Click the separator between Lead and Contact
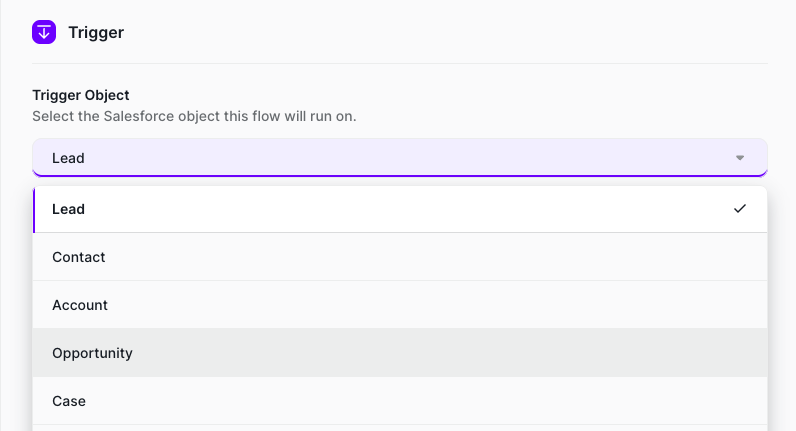The height and width of the screenshot is (431, 796). (400, 233)
